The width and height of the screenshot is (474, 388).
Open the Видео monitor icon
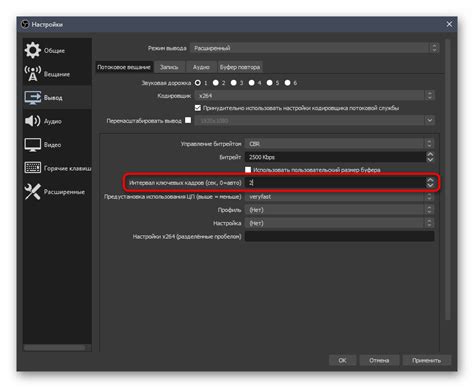pyautogui.click(x=32, y=145)
